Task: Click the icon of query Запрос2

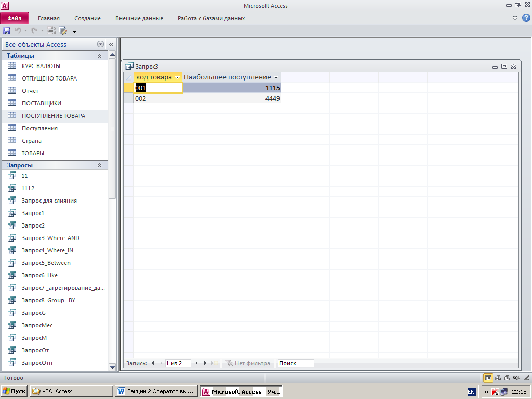Action: pos(12,225)
